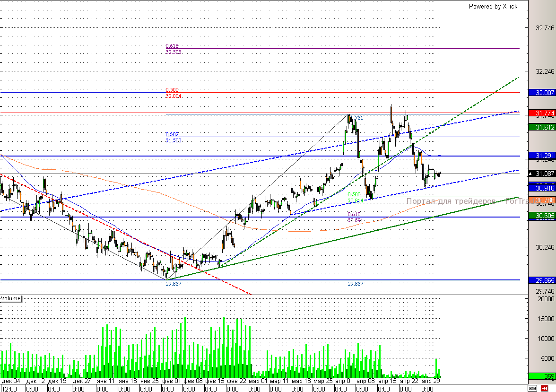Click the green 359 volume value tag
This screenshot has width=556, height=392.
tap(541, 376)
